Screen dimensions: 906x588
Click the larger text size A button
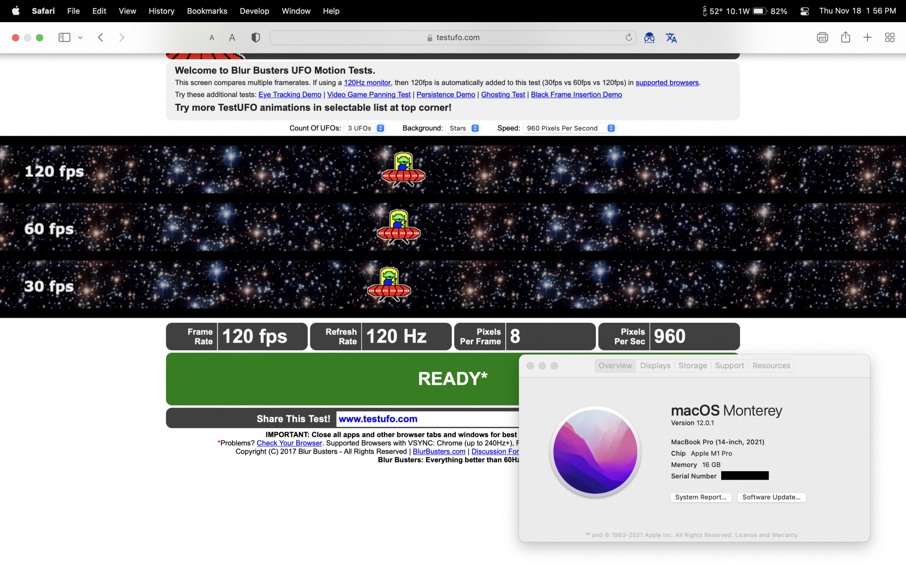point(232,38)
